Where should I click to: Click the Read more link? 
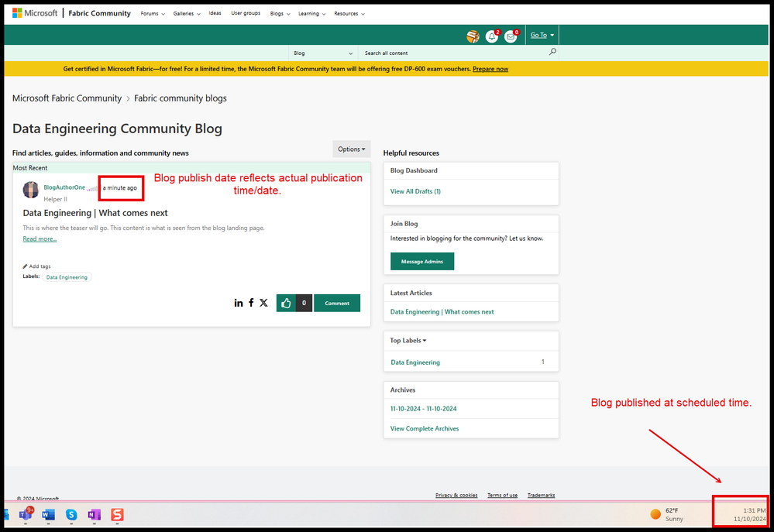(x=40, y=239)
